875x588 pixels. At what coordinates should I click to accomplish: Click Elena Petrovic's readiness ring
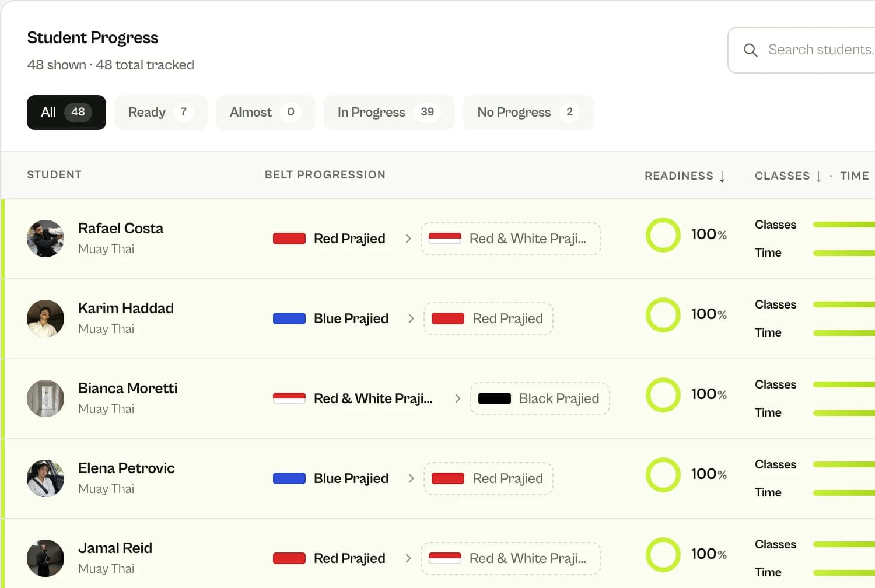click(x=663, y=475)
